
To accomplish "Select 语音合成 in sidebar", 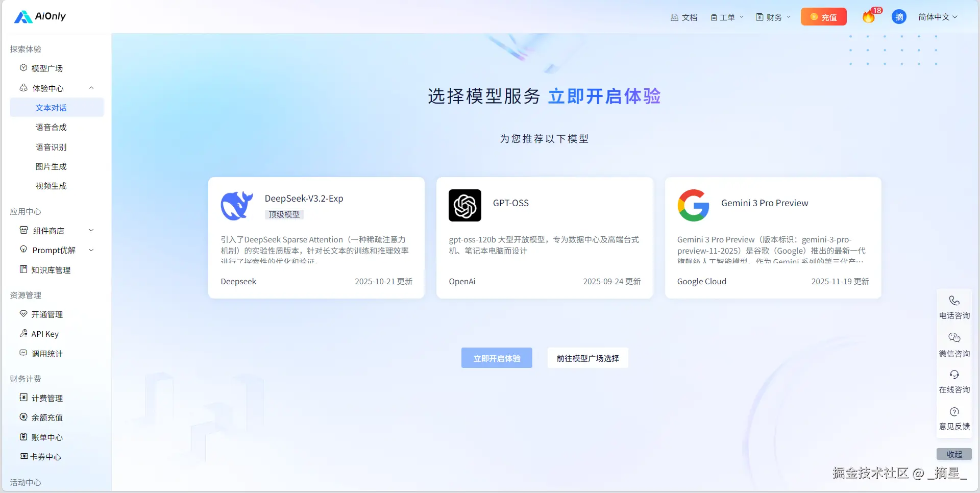I will click(51, 127).
